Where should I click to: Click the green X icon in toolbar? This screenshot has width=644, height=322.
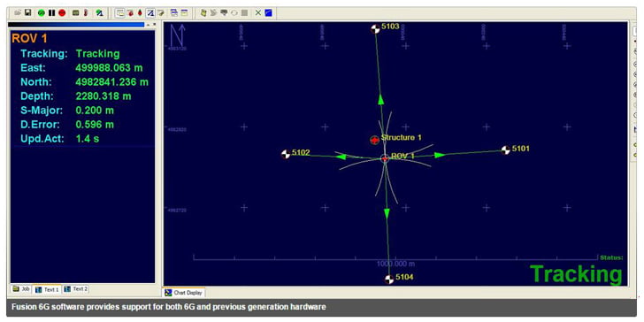258,12
